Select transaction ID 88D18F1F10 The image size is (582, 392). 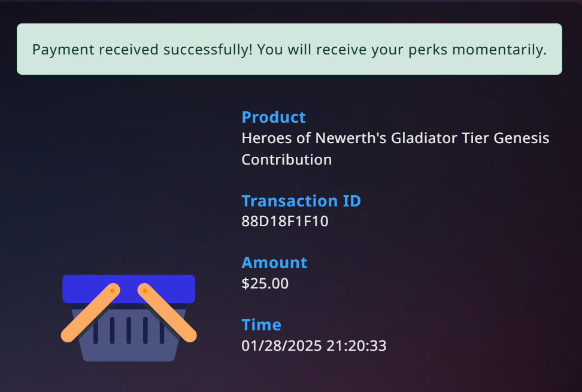(x=285, y=221)
